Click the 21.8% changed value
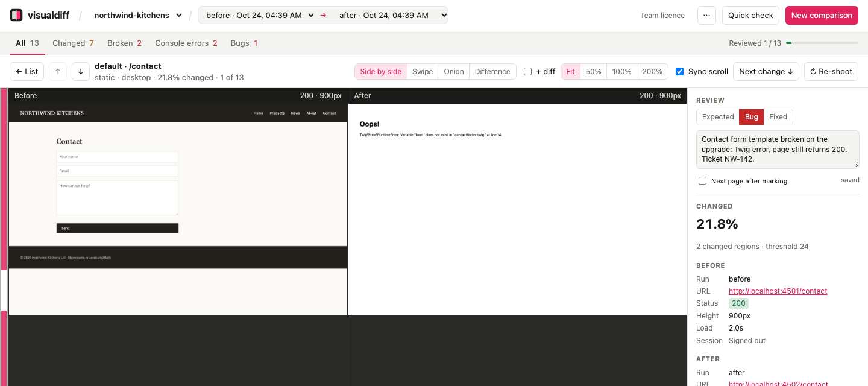The width and height of the screenshot is (868, 386). pyautogui.click(x=717, y=224)
